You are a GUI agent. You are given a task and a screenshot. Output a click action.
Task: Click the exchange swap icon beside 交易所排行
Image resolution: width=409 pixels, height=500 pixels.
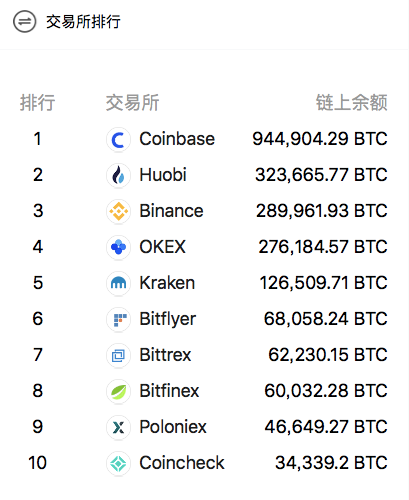[x=24, y=22]
